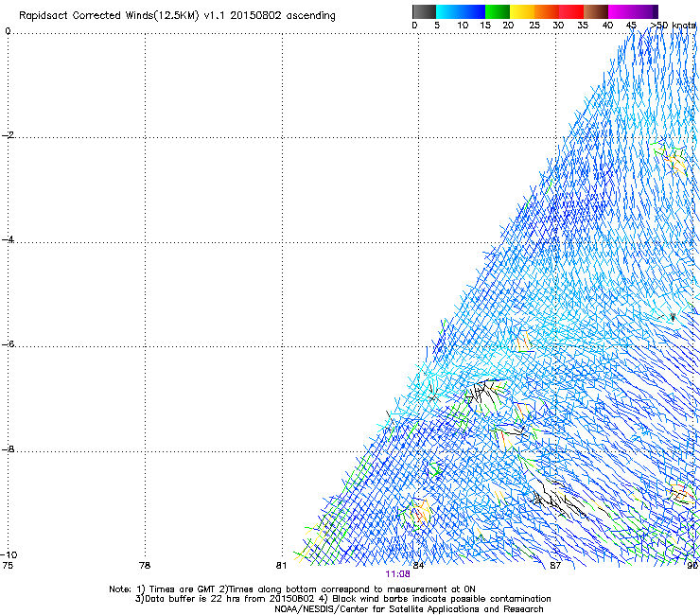The width and height of the screenshot is (700, 615).
Task: Click legend tick label 10
Action: tap(463, 25)
